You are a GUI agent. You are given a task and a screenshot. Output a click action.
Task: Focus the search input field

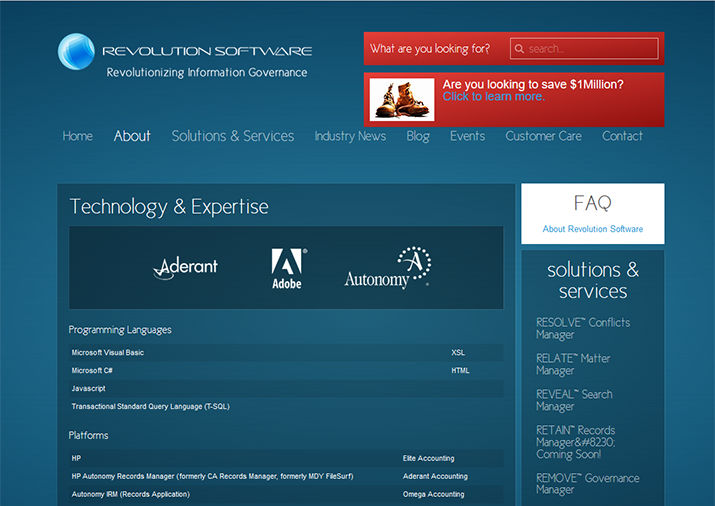584,48
